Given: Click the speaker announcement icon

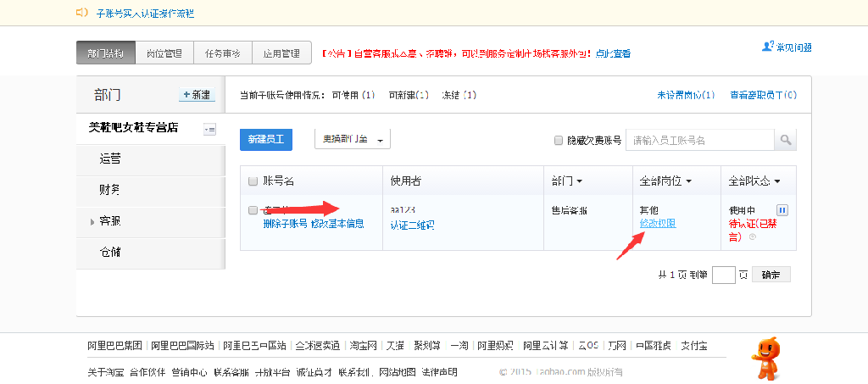Looking at the screenshot, I should point(82,13).
